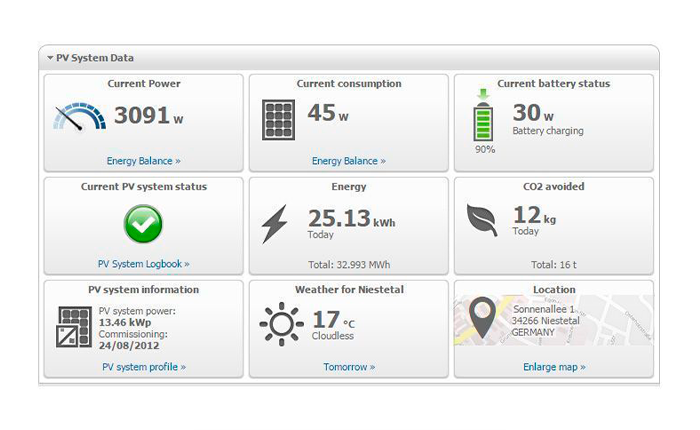Open Energy Balance link under Current consumption
This screenshot has height=430, width=700.
click(x=348, y=160)
